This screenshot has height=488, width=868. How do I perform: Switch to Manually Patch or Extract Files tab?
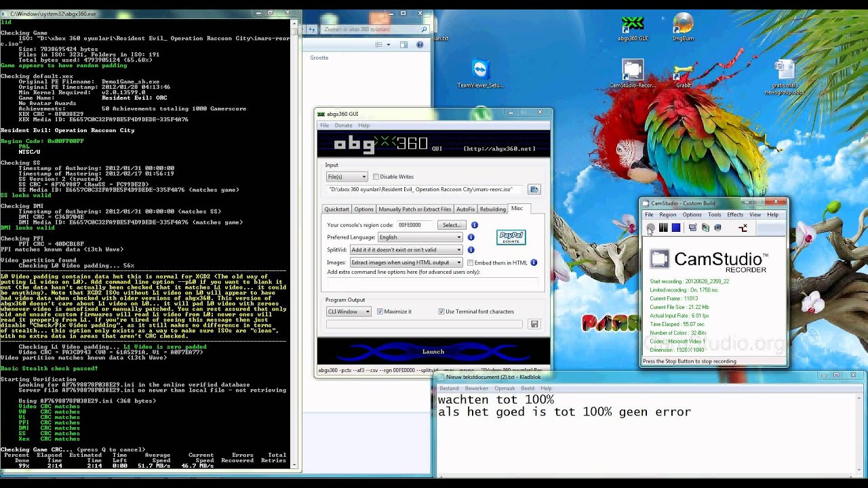click(414, 209)
